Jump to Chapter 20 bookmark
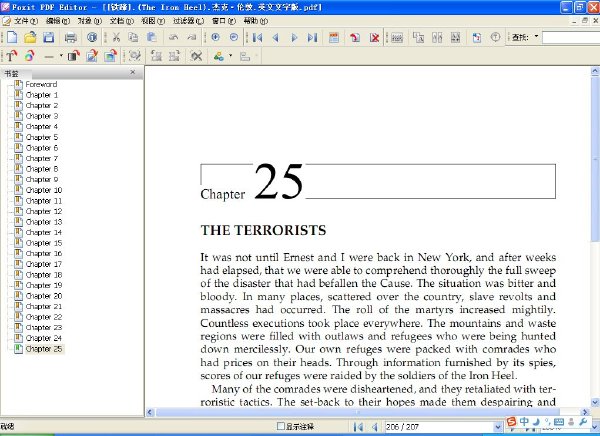Screen dimensions: 600x436 point(44,296)
